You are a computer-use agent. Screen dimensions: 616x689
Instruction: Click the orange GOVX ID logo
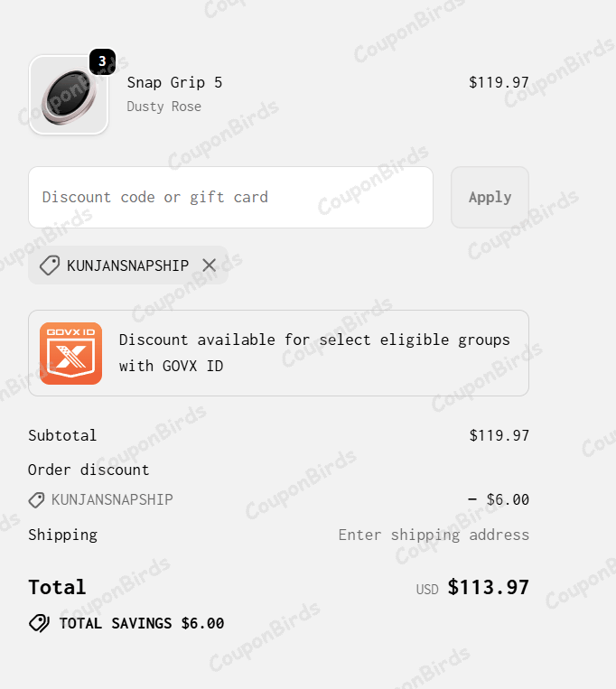pyautogui.click(x=70, y=353)
